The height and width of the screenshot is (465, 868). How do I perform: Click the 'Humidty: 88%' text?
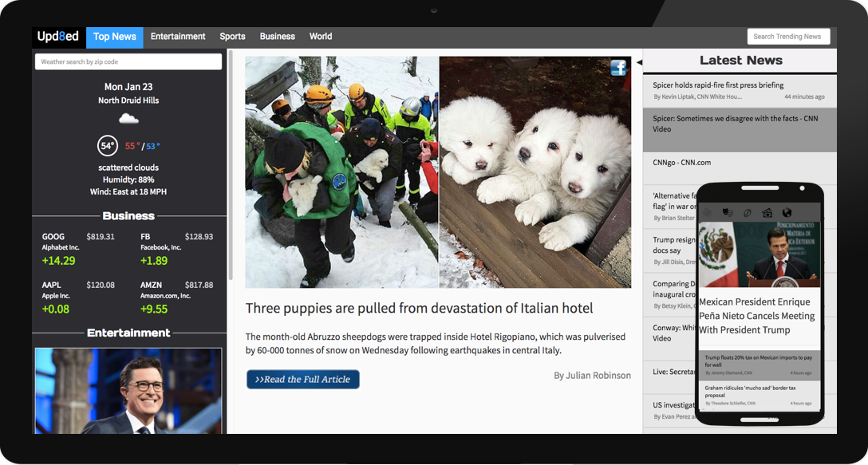(128, 179)
